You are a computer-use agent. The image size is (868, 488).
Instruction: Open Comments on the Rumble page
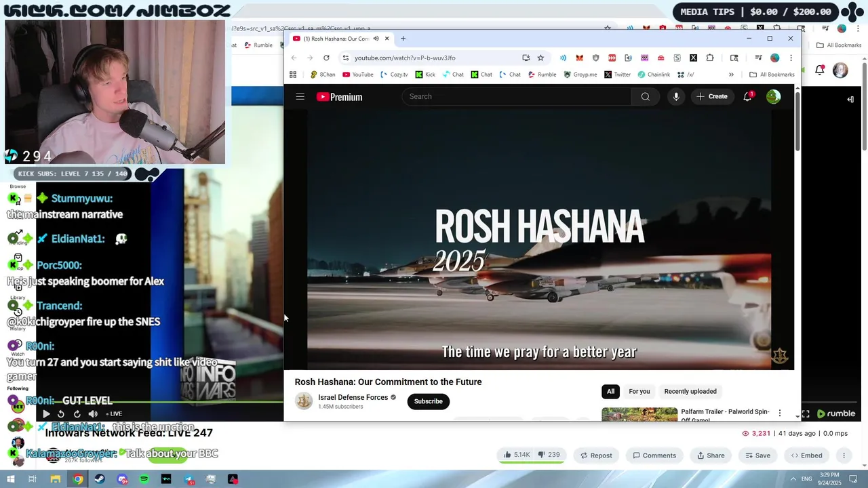pyautogui.click(x=654, y=455)
